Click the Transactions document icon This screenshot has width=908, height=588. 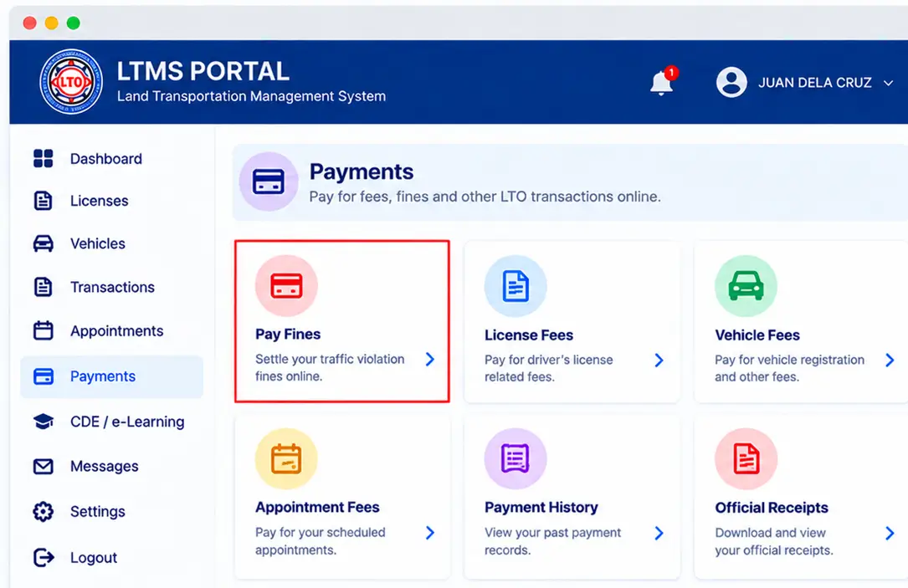44,287
